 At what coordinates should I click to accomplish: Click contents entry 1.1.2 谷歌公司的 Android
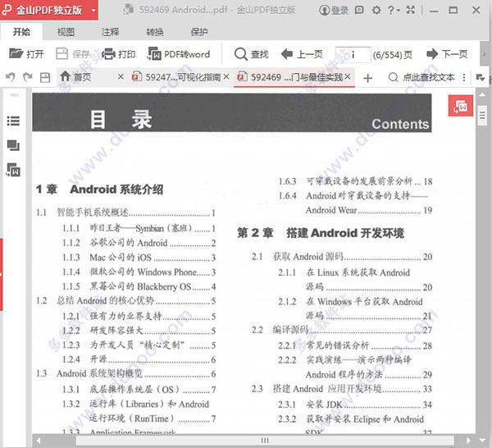click(x=139, y=243)
